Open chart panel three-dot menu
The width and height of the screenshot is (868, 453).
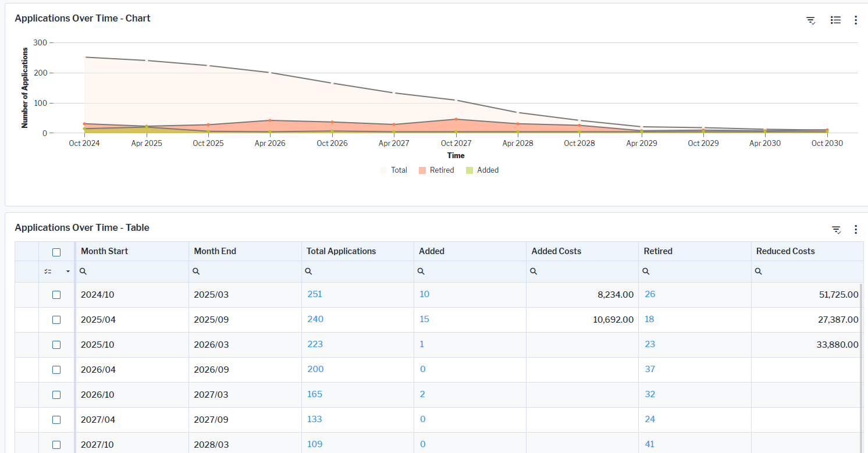point(855,20)
